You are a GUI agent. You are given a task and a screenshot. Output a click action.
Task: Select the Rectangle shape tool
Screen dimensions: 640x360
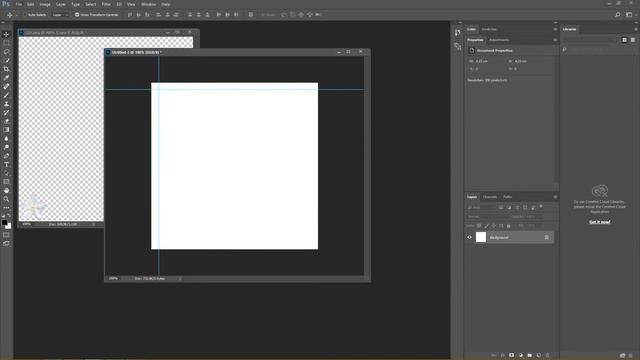(x=6, y=182)
